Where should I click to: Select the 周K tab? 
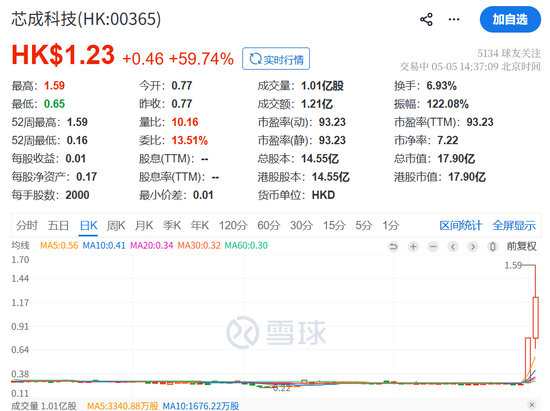tap(116, 225)
